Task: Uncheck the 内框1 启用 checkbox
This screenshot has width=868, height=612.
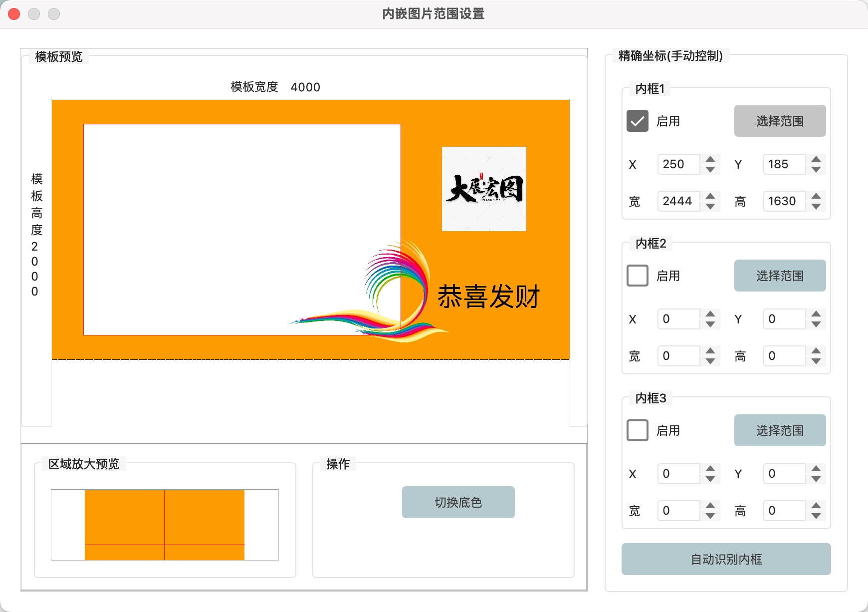Action: pyautogui.click(x=637, y=121)
